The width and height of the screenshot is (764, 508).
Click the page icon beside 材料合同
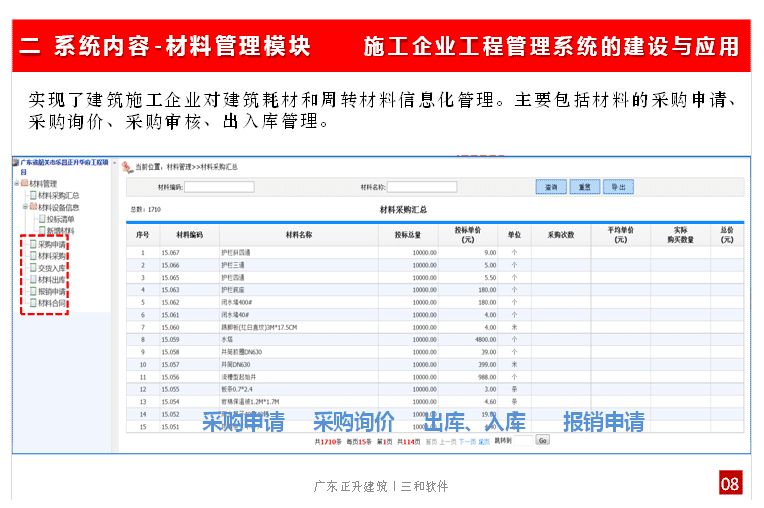pyautogui.click(x=33, y=303)
